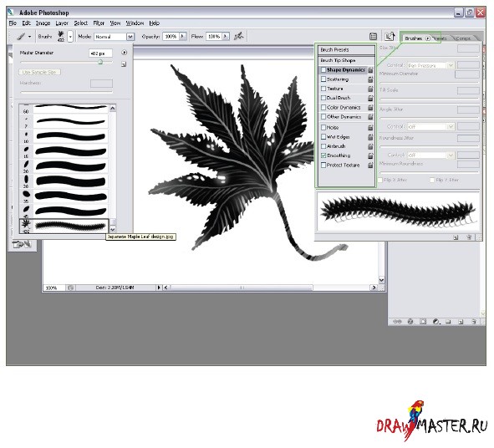Click lock icon next to Protect Texture
The height and width of the screenshot is (448, 494).
click(x=370, y=165)
